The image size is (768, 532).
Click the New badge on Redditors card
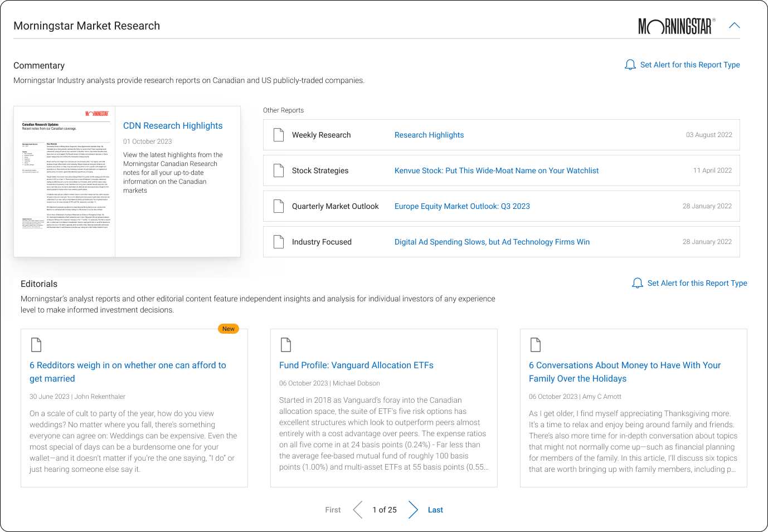click(x=229, y=329)
